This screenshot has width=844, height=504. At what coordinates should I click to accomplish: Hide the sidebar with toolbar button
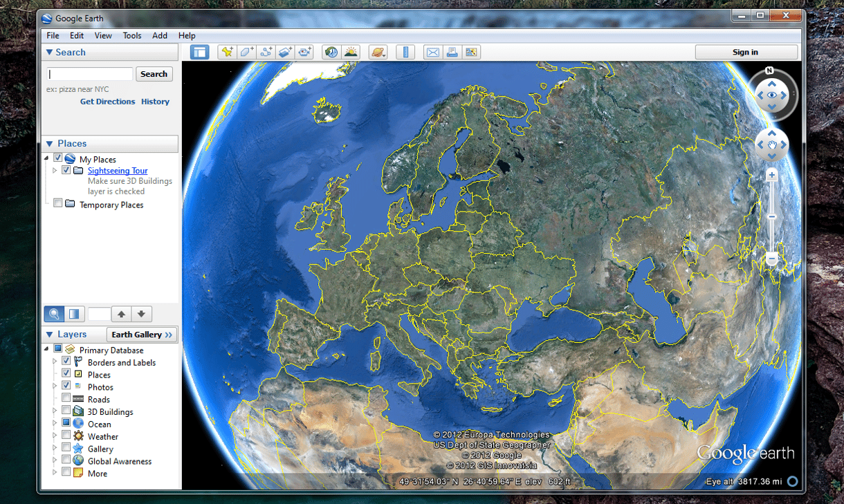[x=199, y=52]
